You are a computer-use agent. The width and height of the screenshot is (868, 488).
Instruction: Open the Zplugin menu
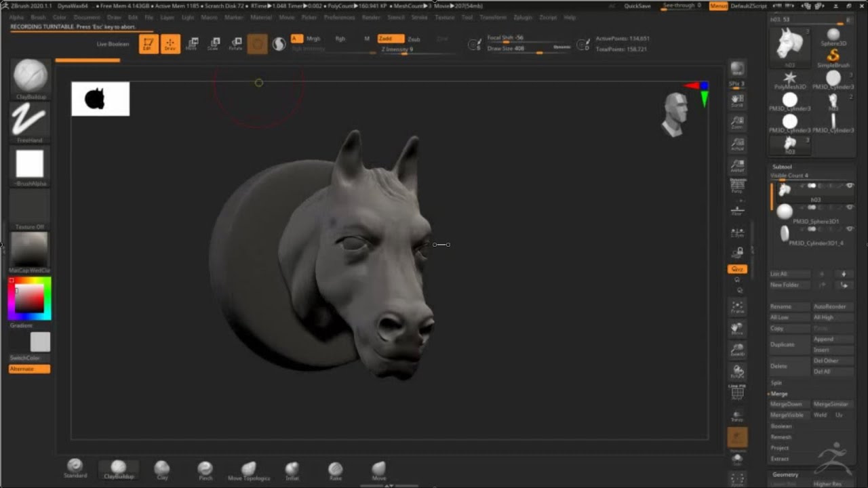pyautogui.click(x=523, y=17)
